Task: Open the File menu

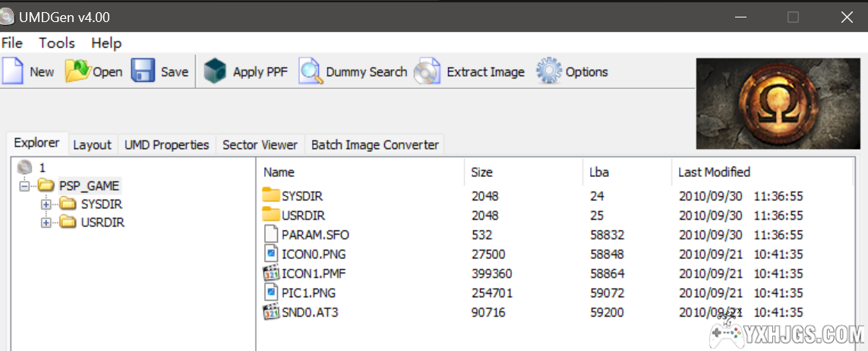Action: tap(12, 43)
